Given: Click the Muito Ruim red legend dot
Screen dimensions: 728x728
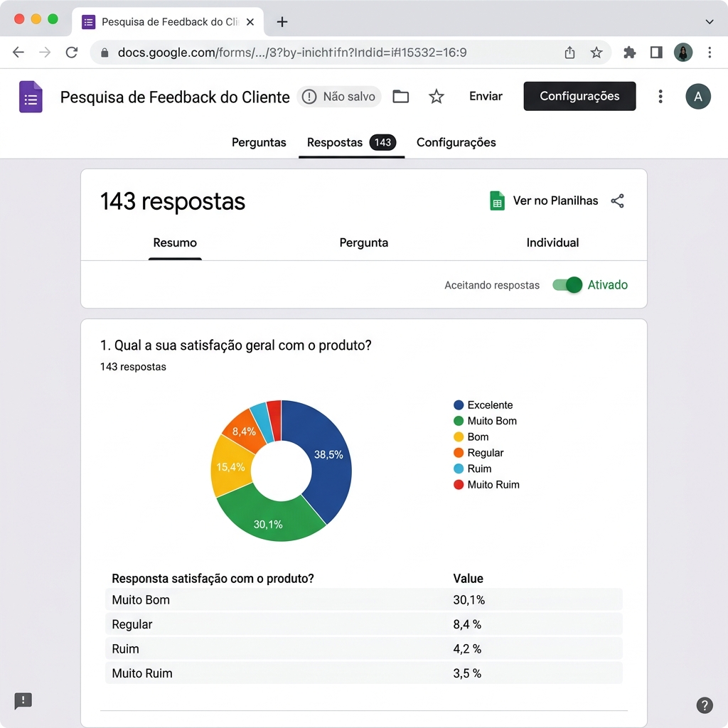Looking at the screenshot, I should tap(459, 485).
